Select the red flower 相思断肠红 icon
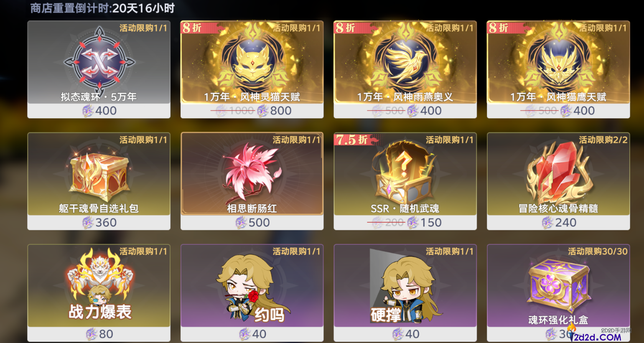 tap(252, 172)
